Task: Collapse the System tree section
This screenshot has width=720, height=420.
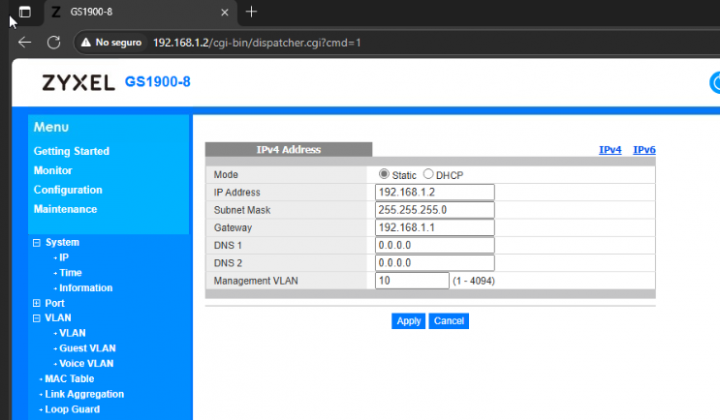Action: 37,242
